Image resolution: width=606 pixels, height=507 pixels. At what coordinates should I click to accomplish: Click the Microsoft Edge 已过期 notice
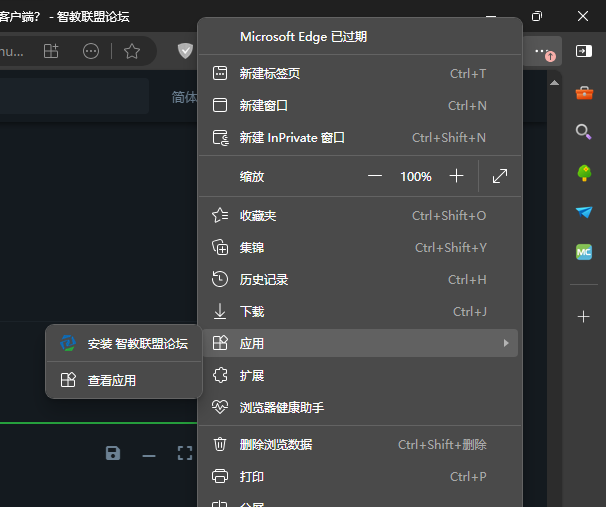pyautogui.click(x=303, y=37)
